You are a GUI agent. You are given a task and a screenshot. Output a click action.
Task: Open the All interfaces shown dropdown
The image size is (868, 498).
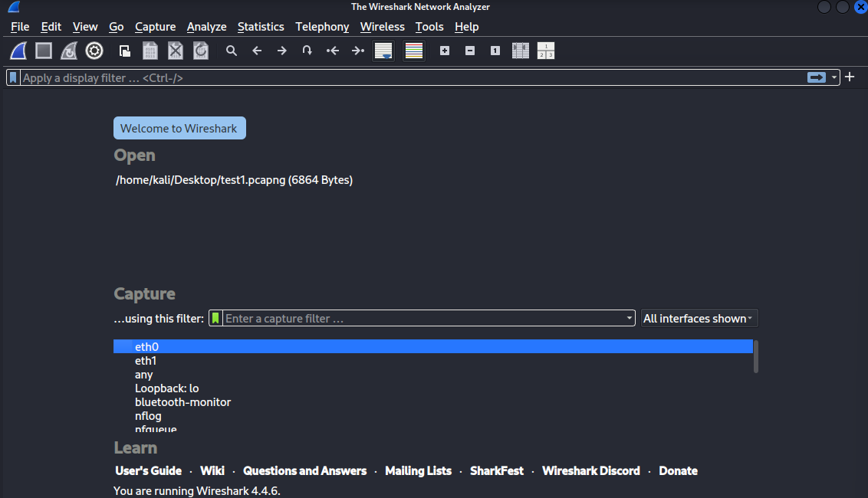(x=699, y=318)
